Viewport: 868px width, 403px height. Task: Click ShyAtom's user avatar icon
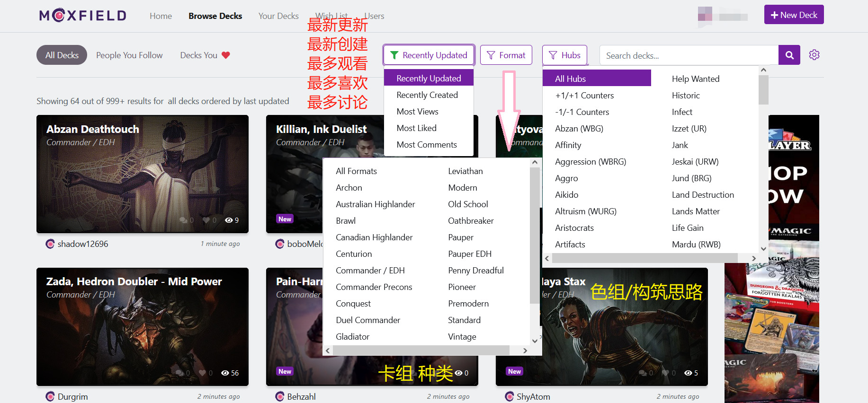(510, 396)
